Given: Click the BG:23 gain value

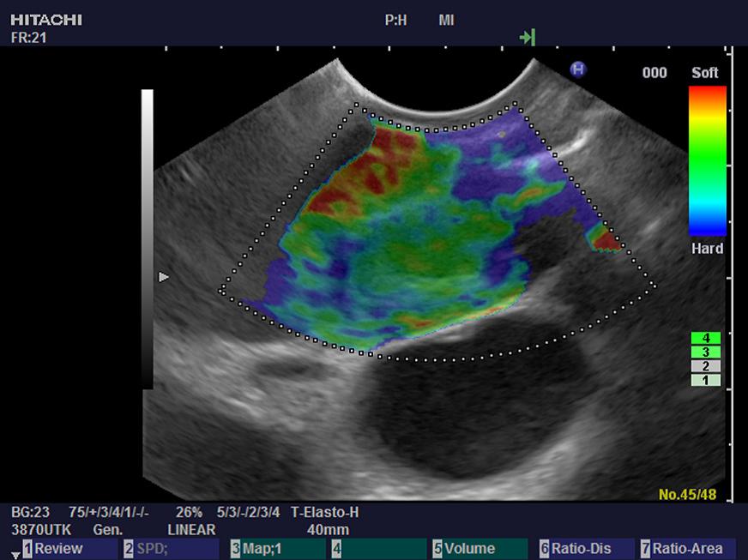Looking at the screenshot, I should [30, 512].
